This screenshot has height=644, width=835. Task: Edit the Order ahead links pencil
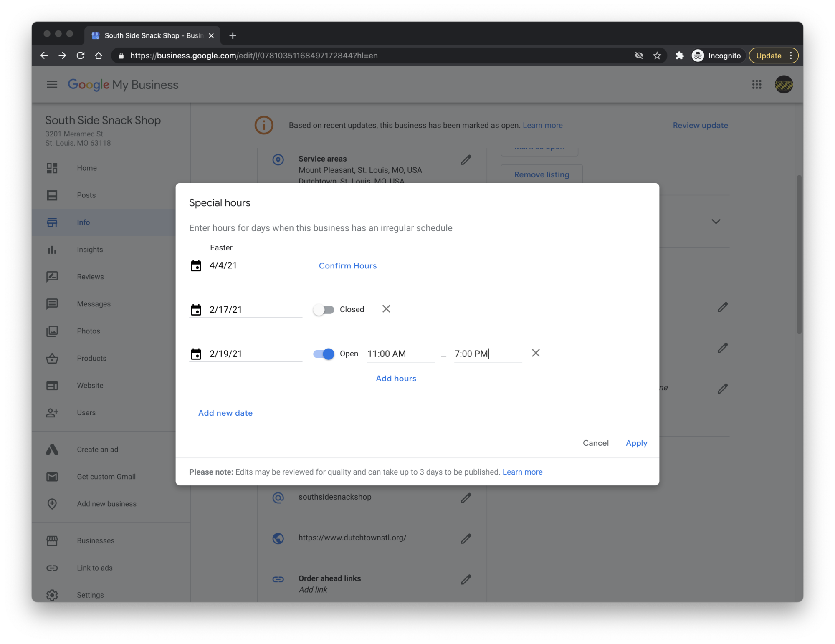click(x=466, y=579)
